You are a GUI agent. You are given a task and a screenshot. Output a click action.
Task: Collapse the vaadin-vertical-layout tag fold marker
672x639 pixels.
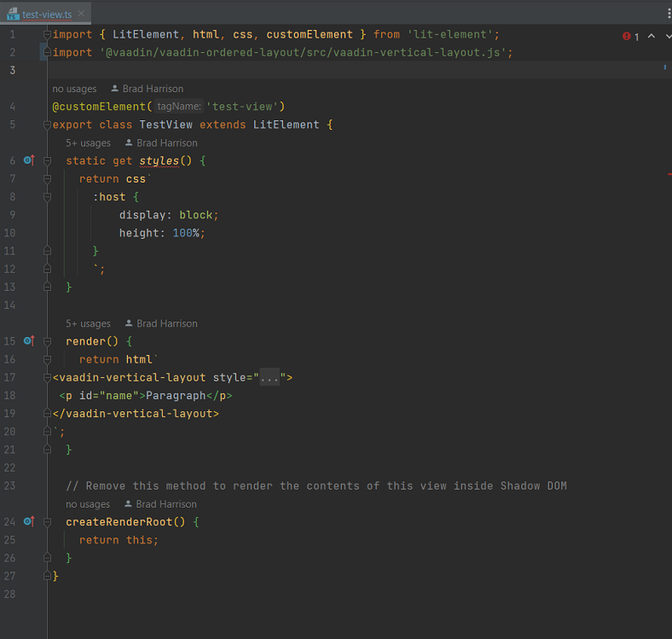click(x=47, y=377)
